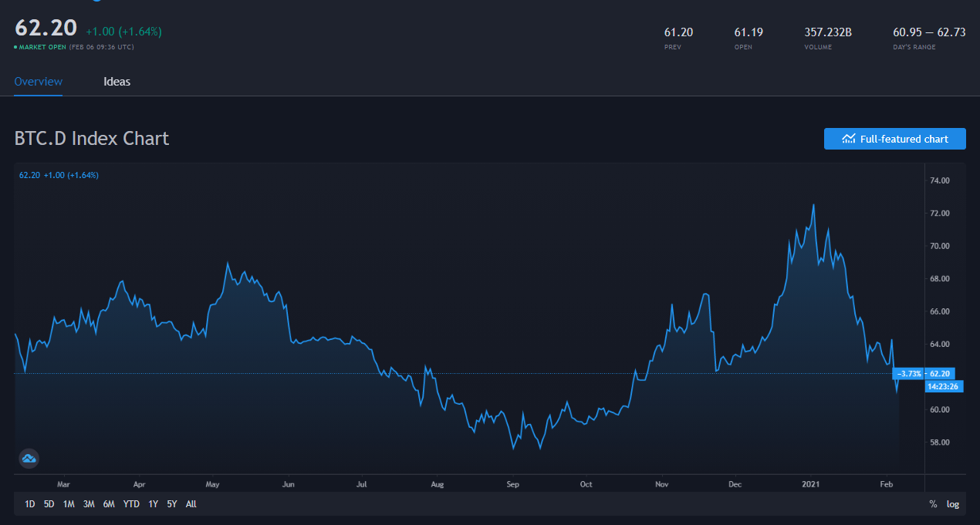Click the Jun label on time axis
The image size is (980, 525).
(288, 484)
